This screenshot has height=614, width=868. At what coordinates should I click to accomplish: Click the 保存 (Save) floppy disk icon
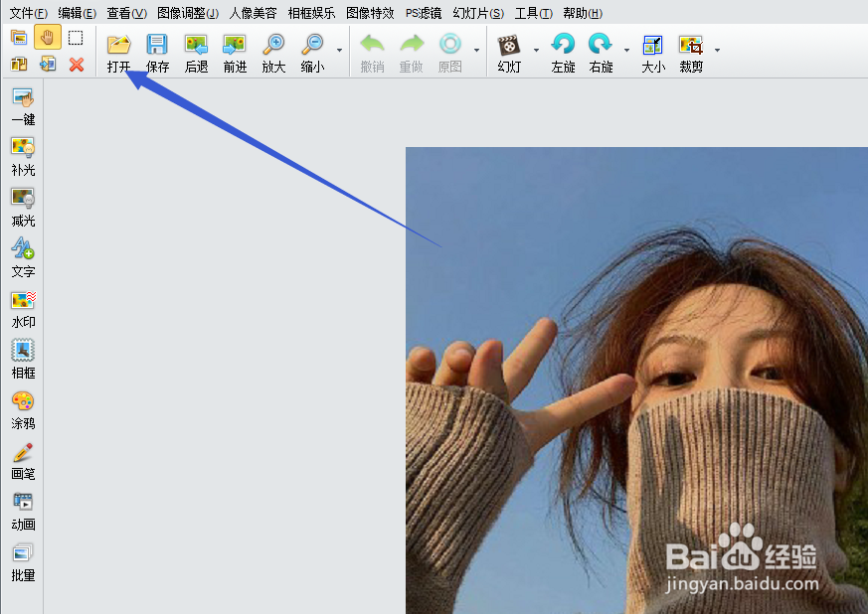coord(157,45)
